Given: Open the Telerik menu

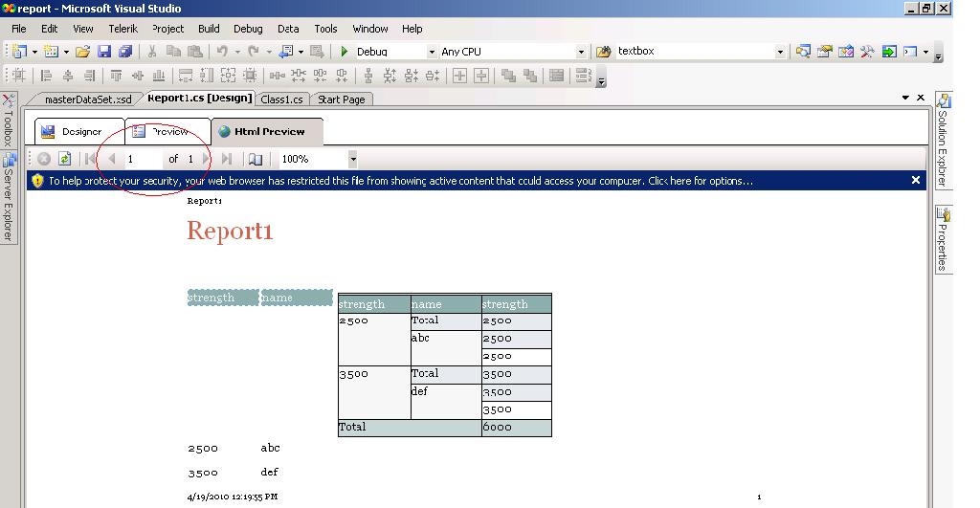Looking at the screenshot, I should 123,29.
